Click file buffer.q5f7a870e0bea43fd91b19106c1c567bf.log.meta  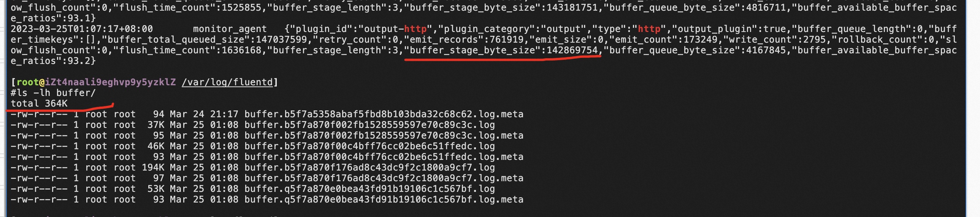click(384, 199)
